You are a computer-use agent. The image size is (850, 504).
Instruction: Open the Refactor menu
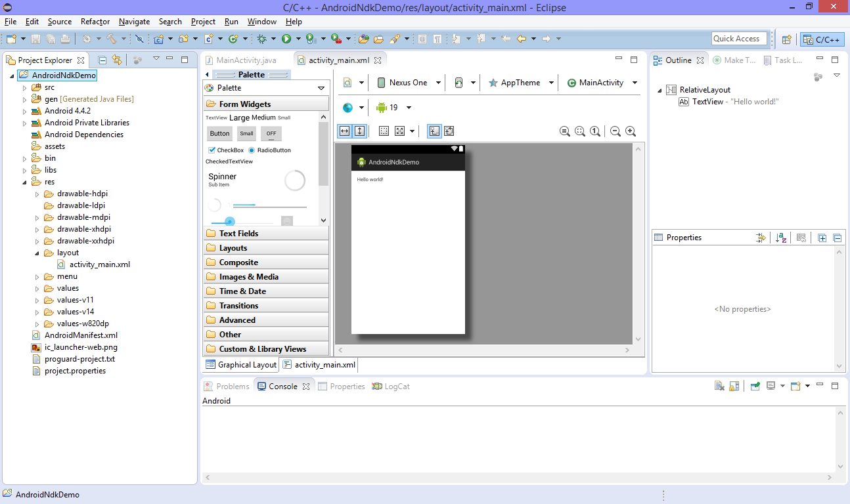coord(95,22)
